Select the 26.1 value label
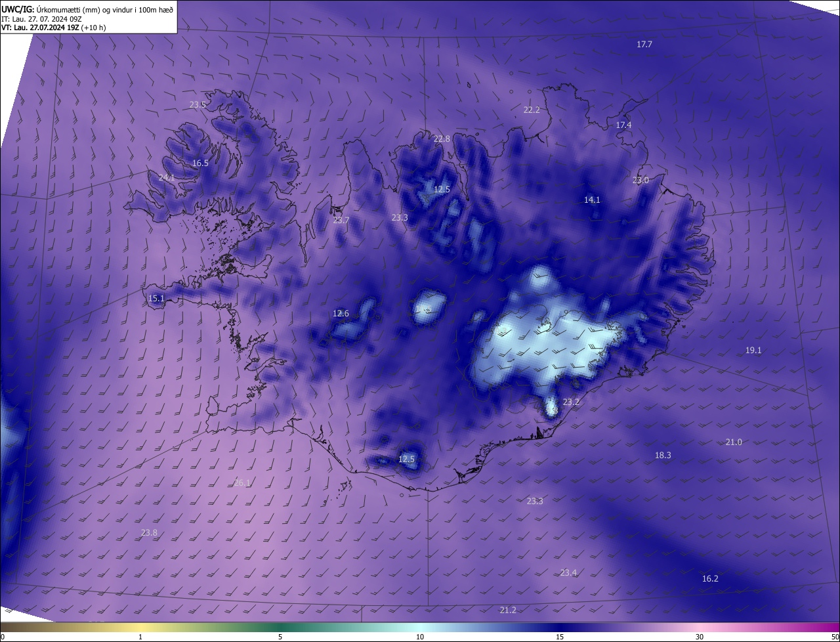 tap(242, 483)
